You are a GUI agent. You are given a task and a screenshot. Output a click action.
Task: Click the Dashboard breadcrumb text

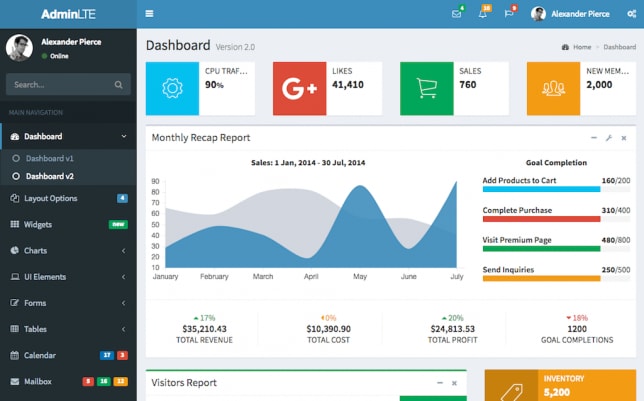620,47
